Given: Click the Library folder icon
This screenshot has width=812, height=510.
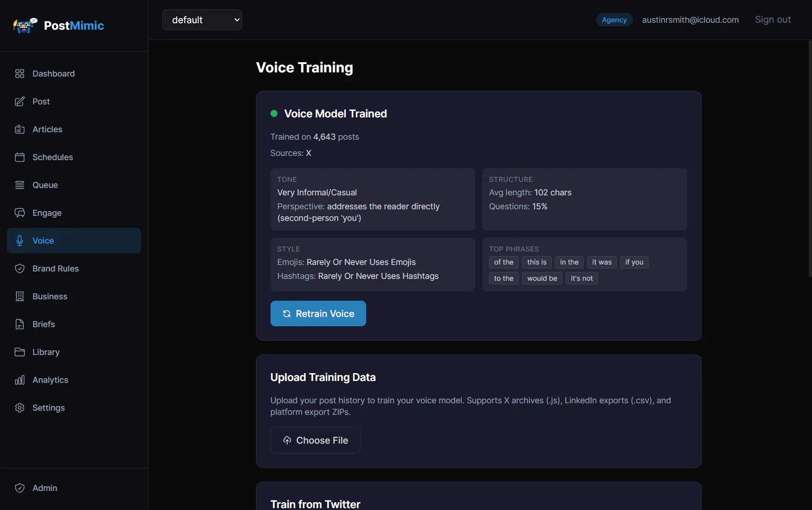Looking at the screenshot, I should pyautogui.click(x=19, y=352).
